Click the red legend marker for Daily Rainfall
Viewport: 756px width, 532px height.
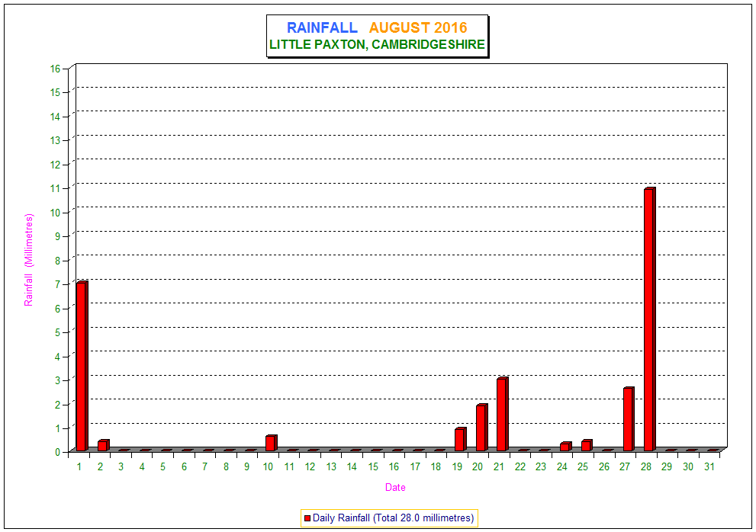[x=307, y=518]
